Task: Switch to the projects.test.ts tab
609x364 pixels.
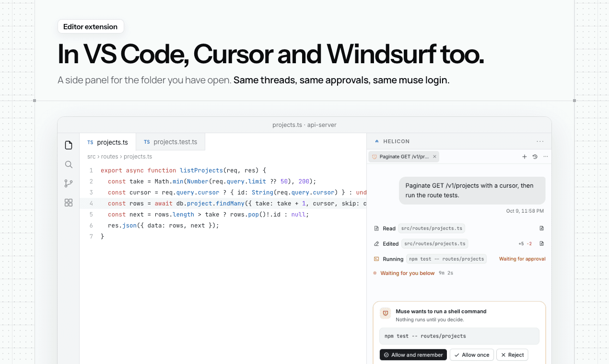Action: [171, 142]
